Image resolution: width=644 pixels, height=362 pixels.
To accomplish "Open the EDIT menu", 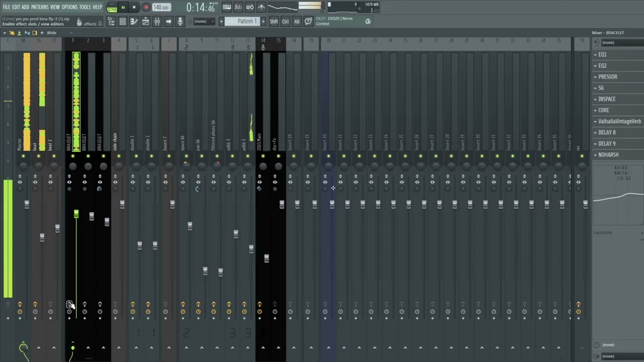I will 16,7.
